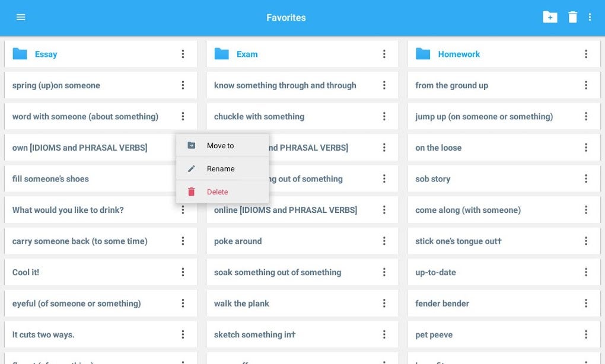Open options for 'pet peeve' entry
Image resolution: width=605 pixels, height=364 pixels.
pos(586,334)
